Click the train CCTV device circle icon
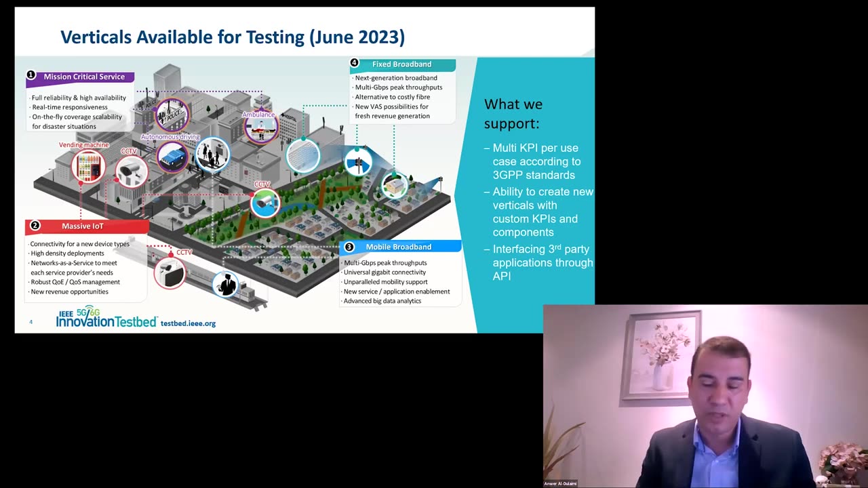The image size is (868, 488). 170,273
